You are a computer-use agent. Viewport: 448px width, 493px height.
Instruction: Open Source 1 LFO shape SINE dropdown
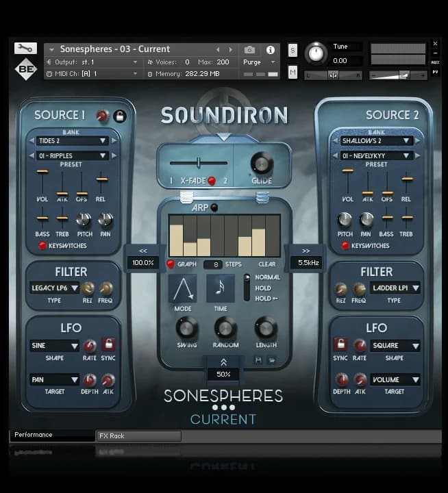54,346
